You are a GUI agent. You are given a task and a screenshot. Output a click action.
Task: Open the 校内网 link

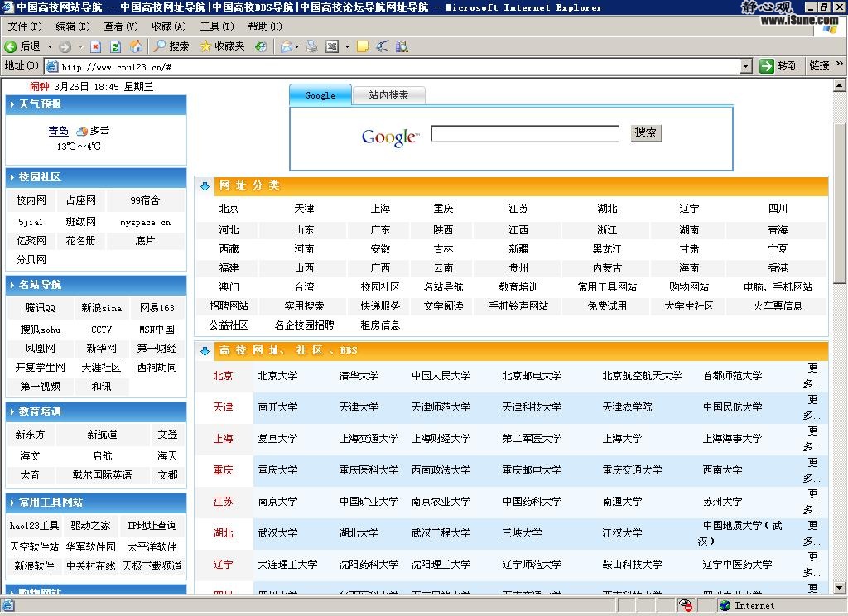tap(31, 200)
